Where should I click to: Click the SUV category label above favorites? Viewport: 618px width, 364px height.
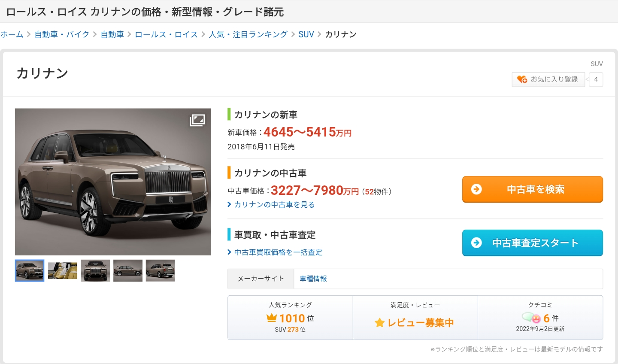(597, 64)
